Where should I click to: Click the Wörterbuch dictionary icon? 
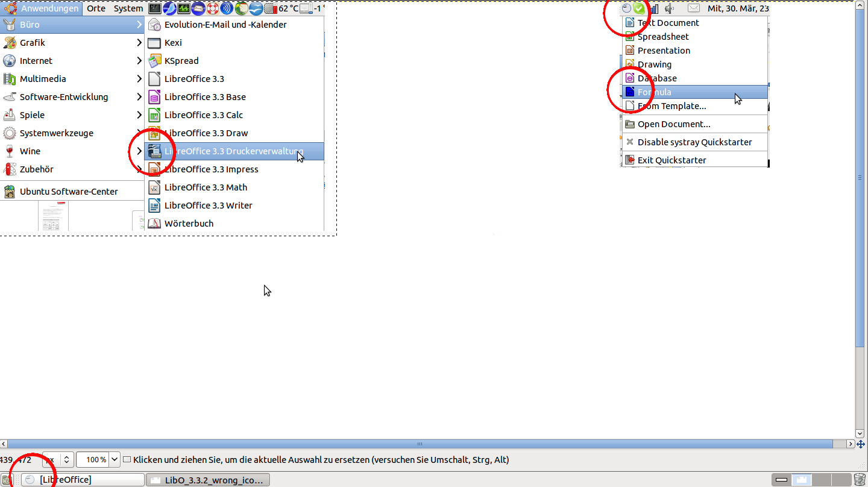[x=154, y=224]
